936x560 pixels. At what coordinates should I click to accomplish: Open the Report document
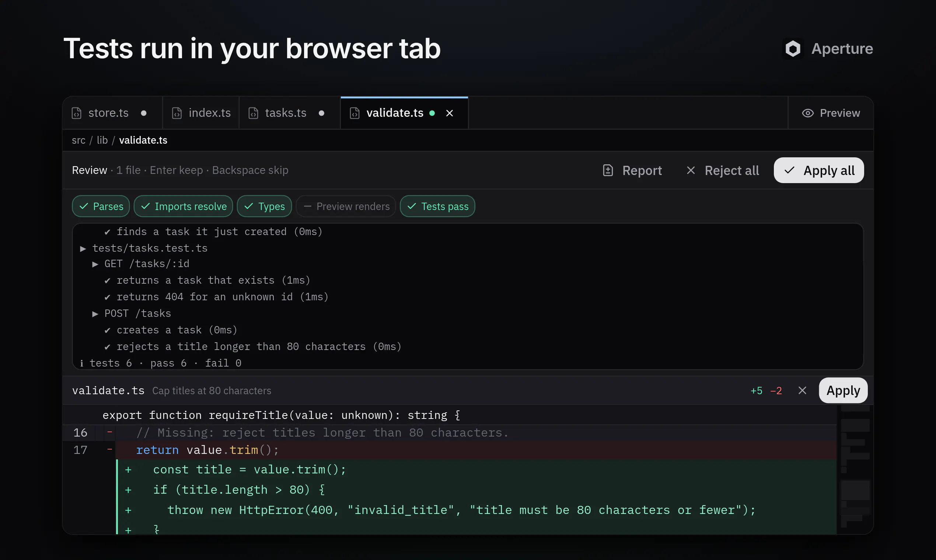[x=632, y=171]
